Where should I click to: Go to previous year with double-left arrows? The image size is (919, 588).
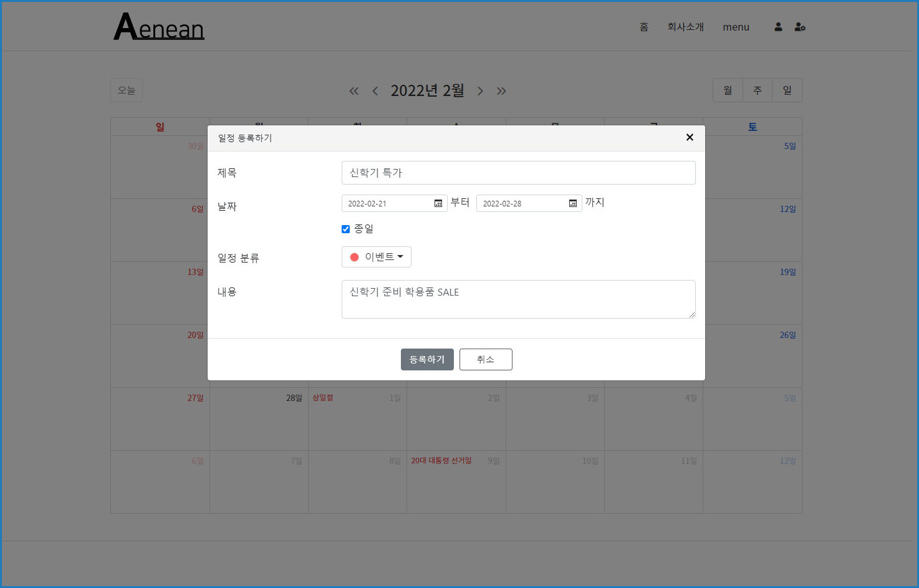point(354,91)
